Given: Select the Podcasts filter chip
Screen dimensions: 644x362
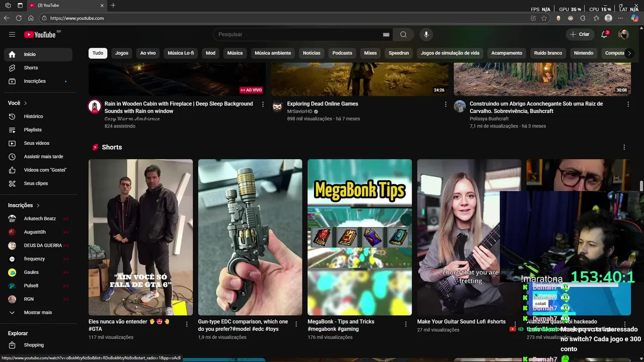Looking at the screenshot, I should pos(342,53).
